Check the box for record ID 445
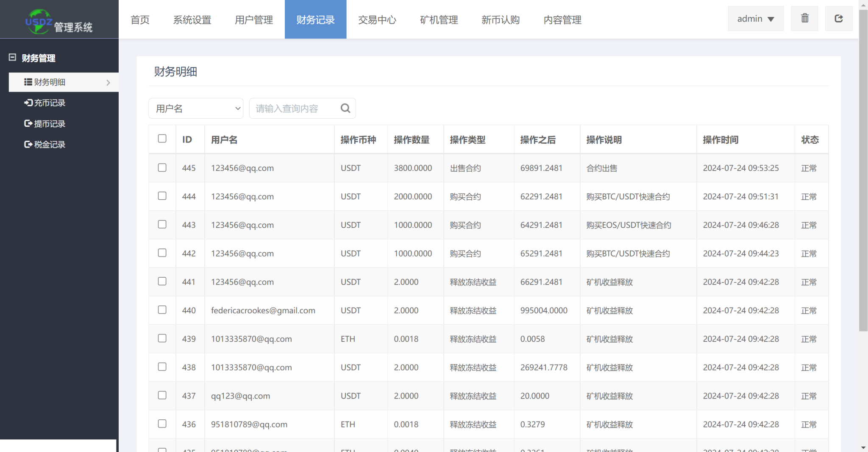Image resolution: width=868 pixels, height=452 pixels. pos(162,167)
